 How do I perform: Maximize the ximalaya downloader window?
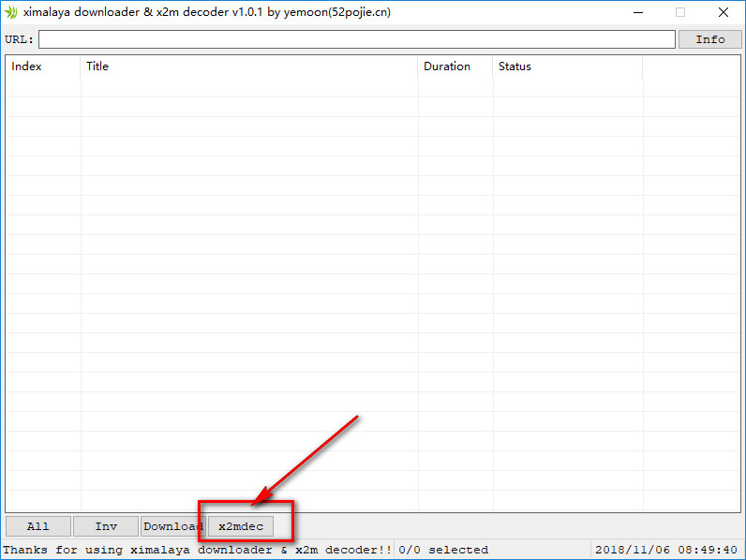[x=680, y=12]
